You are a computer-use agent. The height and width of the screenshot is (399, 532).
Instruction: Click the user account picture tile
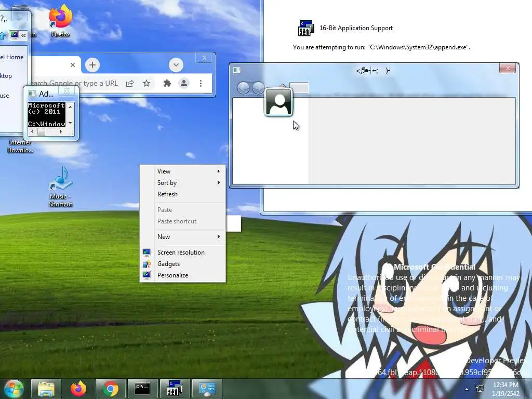(278, 102)
